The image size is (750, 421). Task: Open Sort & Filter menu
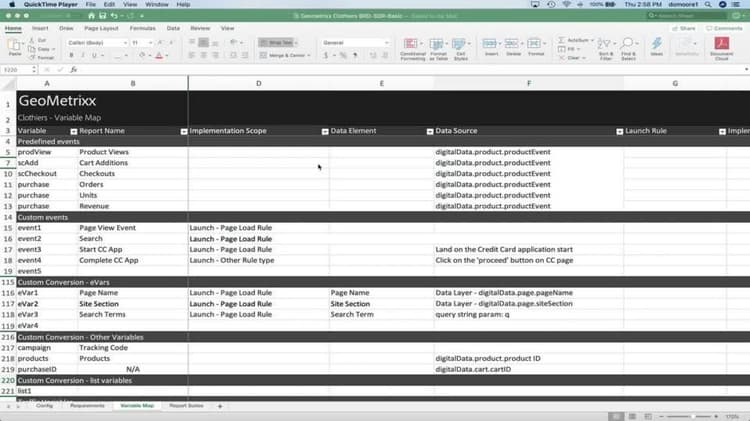[x=605, y=49]
